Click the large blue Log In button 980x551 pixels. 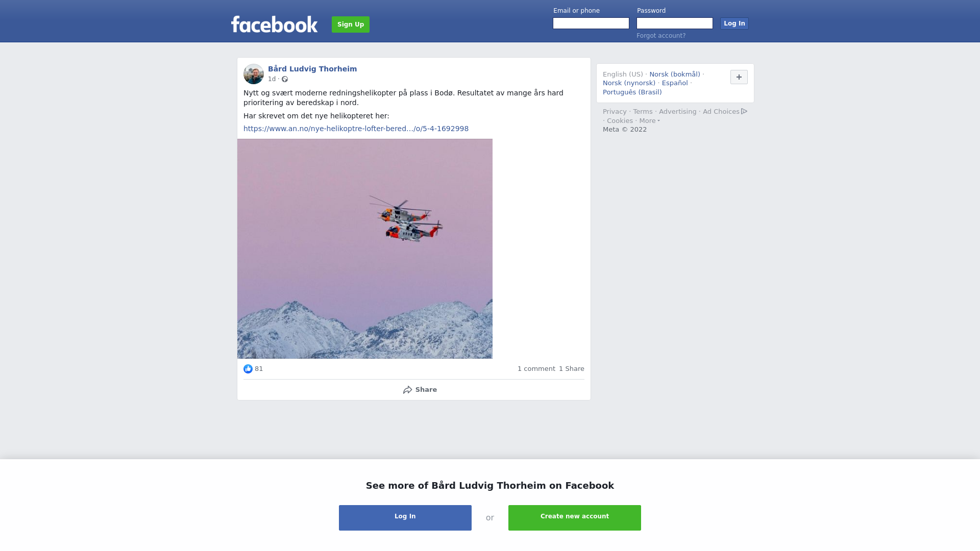pyautogui.click(x=405, y=518)
